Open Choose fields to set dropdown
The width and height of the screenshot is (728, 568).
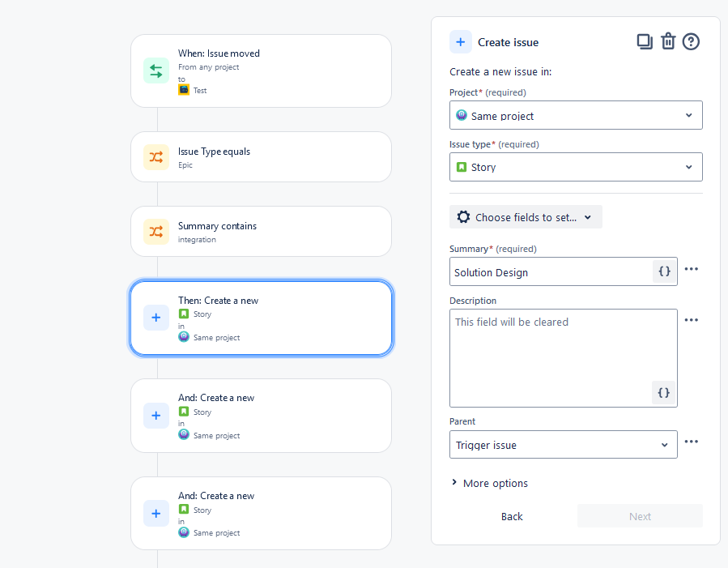pos(526,217)
